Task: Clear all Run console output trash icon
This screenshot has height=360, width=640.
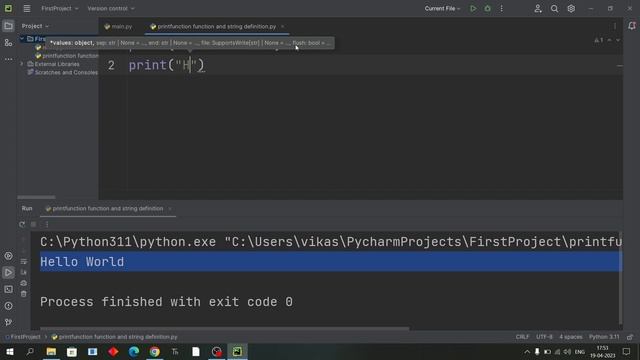Action: pos(24,294)
